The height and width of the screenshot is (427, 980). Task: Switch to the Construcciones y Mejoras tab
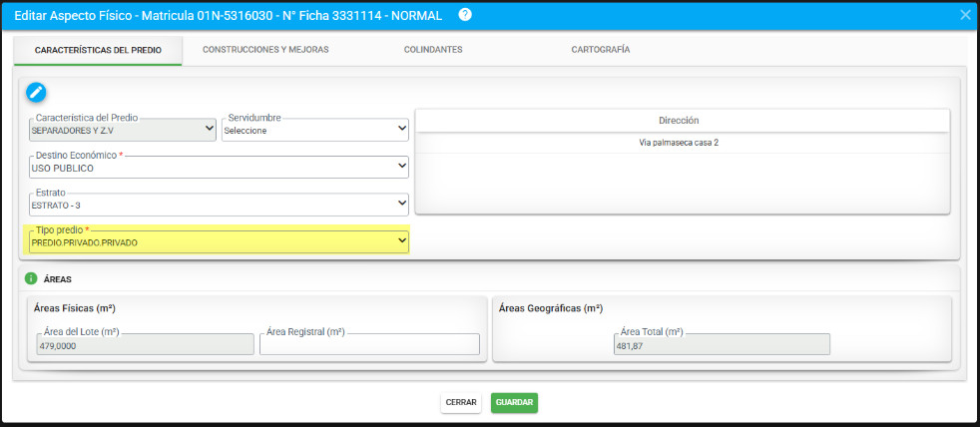coord(265,49)
